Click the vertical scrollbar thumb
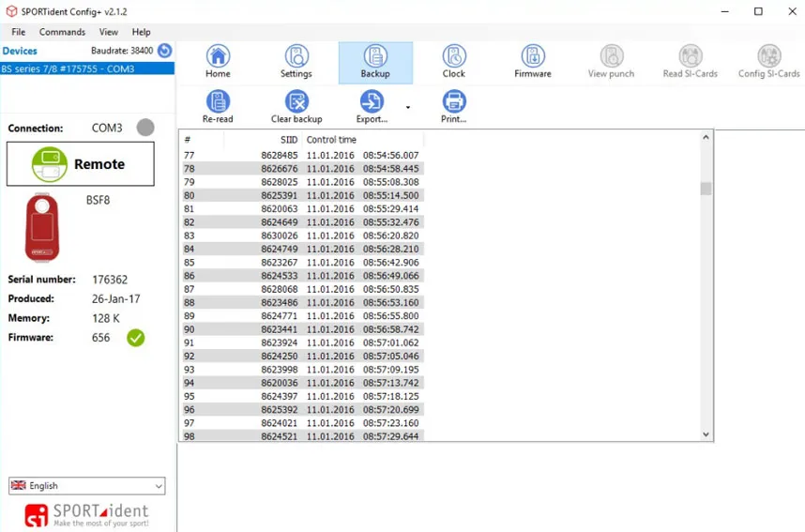805x532 pixels. tap(706, 189)
